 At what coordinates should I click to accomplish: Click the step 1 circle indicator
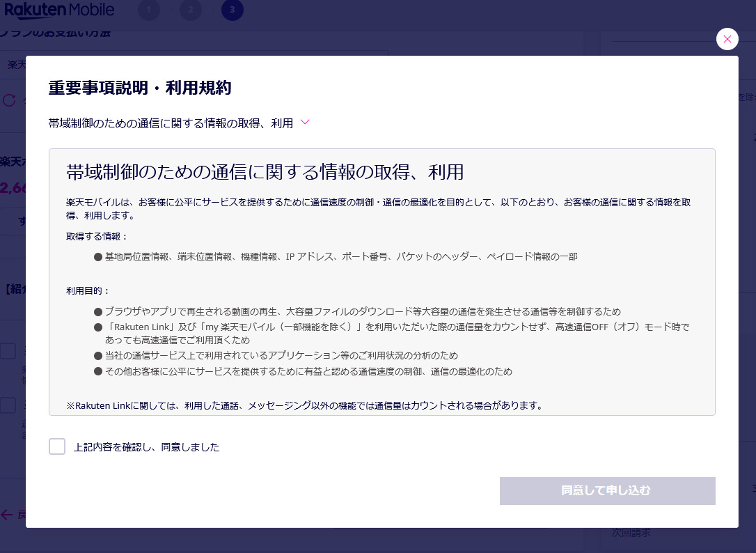point(149,10)
